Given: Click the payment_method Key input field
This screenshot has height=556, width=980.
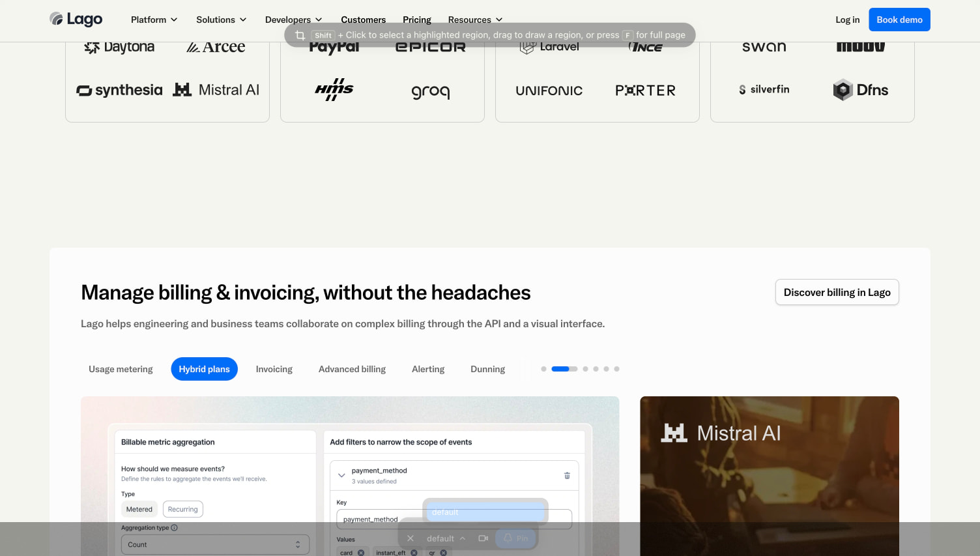Looking at the screenshot, I should click(454, 519).
